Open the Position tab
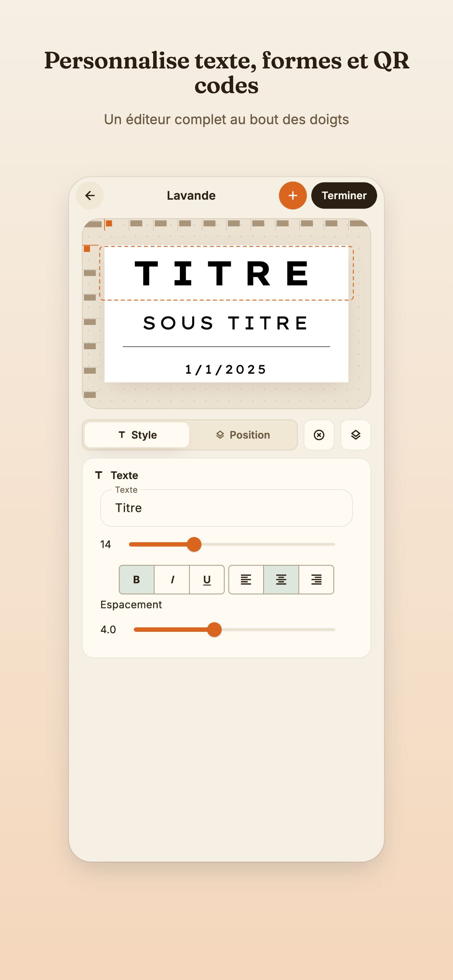This screenshot has height=980, width=453. click(x=243, y=435)
